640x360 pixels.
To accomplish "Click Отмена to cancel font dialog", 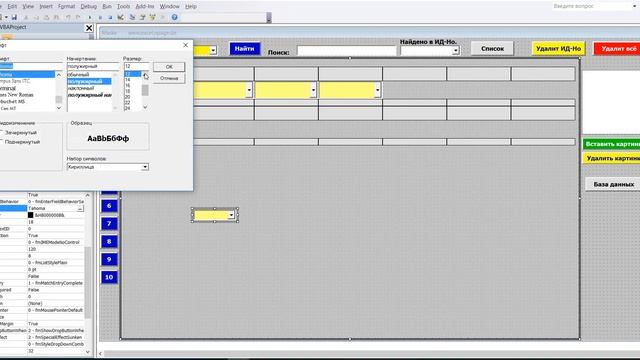I will 169,78.
